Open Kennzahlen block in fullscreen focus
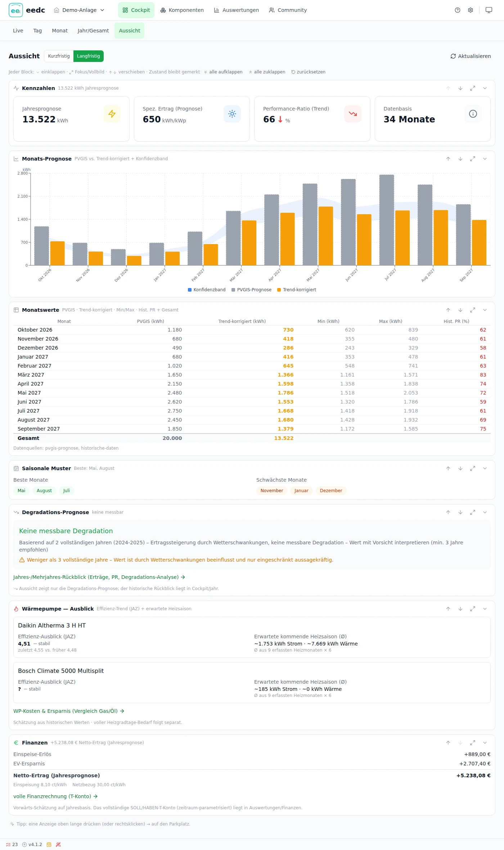Screen dimensions: 504x850 473,88
